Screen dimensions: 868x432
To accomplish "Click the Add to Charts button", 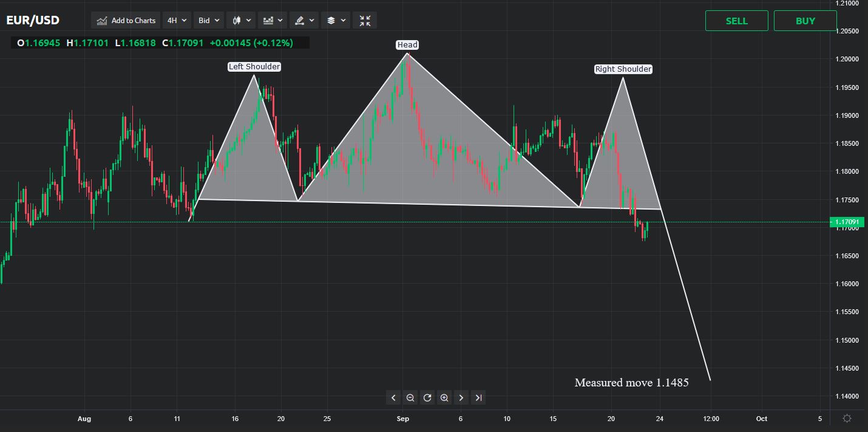I will pyautogui.click(x=126, y=20).
